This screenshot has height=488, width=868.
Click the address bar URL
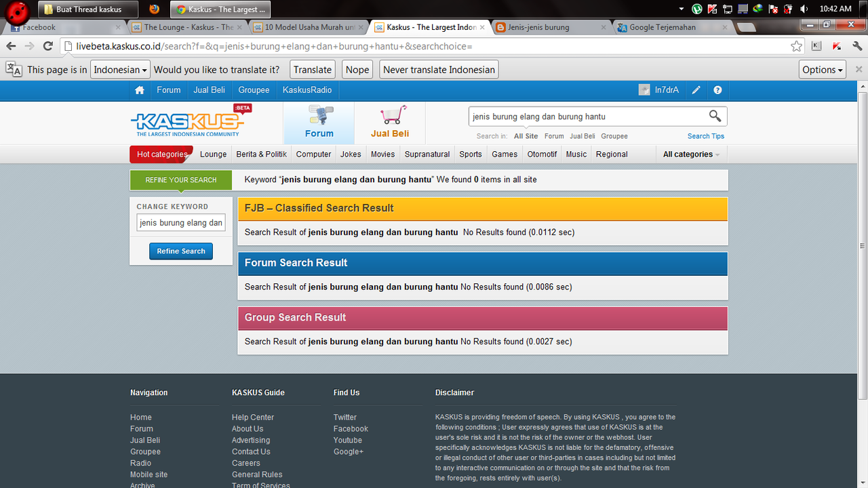click(x=274, y=46)
